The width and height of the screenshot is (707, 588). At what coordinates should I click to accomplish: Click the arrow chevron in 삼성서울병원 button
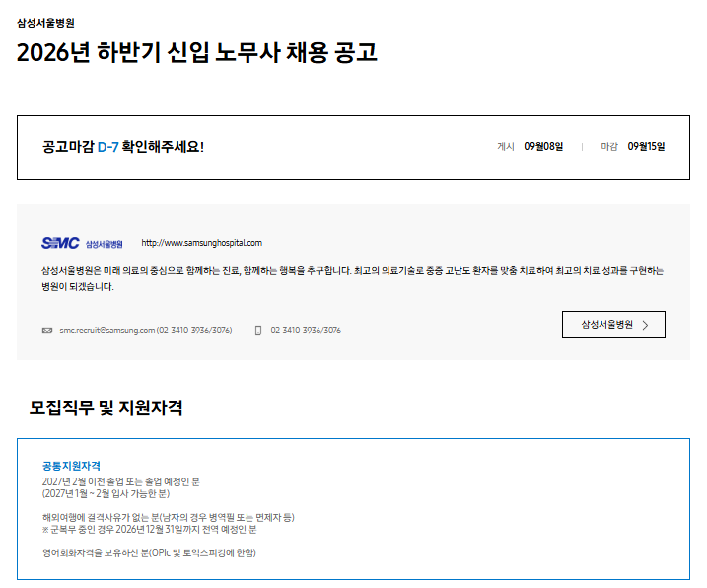point(645,325)
